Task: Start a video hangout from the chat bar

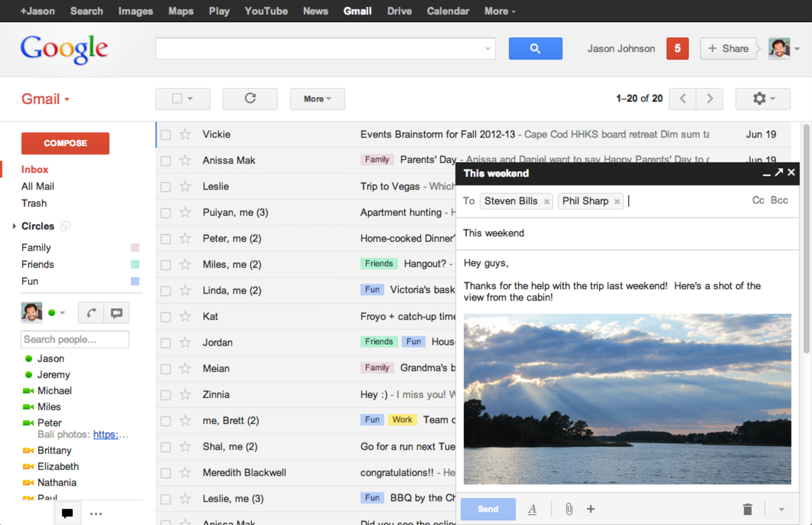Action: [116, 312]
